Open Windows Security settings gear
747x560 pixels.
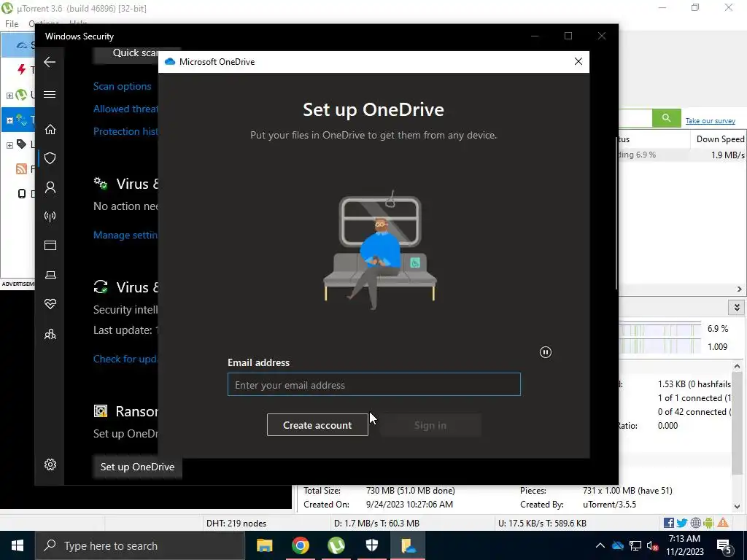50,464
